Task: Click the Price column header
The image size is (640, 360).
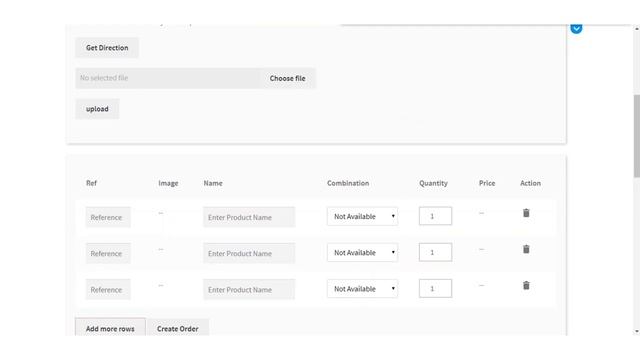Action: point(487,183)
